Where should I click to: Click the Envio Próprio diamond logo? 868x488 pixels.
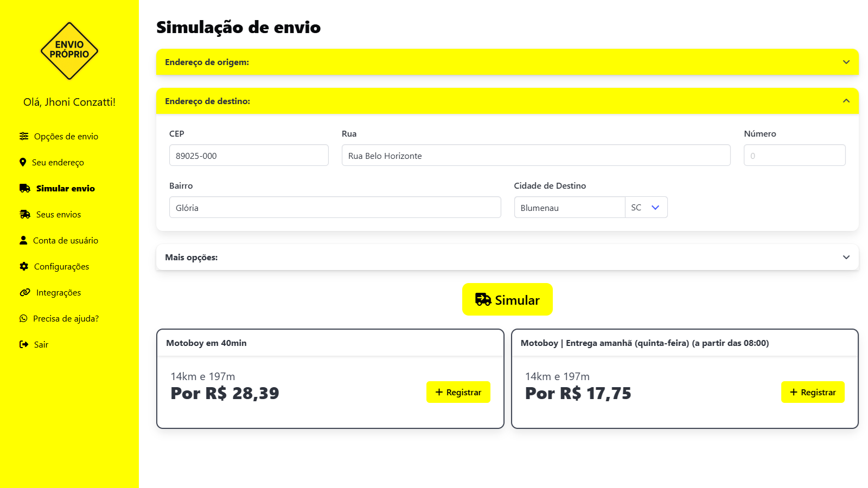[69, 51]
